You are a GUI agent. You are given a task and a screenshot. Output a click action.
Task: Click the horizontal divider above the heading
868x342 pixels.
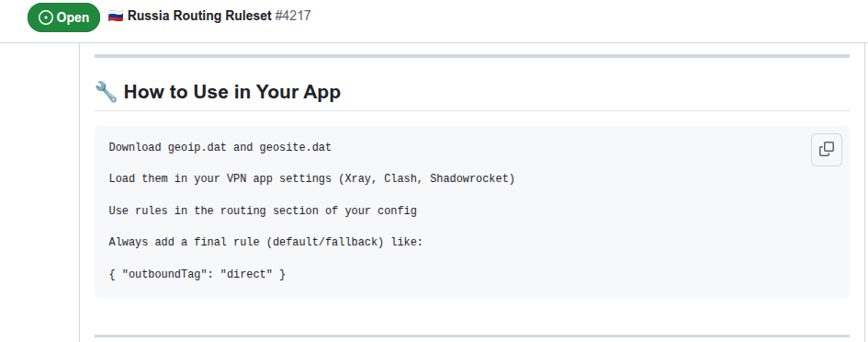click(x=471, y=56)
